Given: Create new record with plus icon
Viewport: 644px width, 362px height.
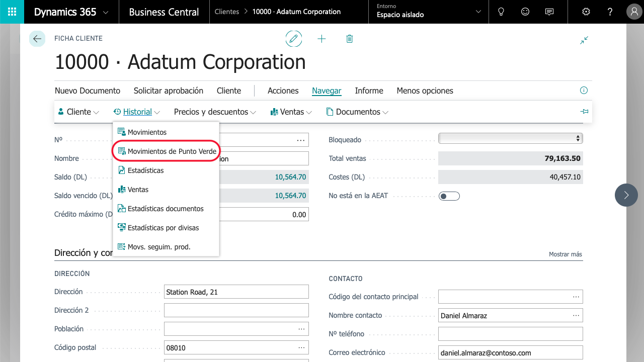Looking at the screenshot, I should 321,39.
